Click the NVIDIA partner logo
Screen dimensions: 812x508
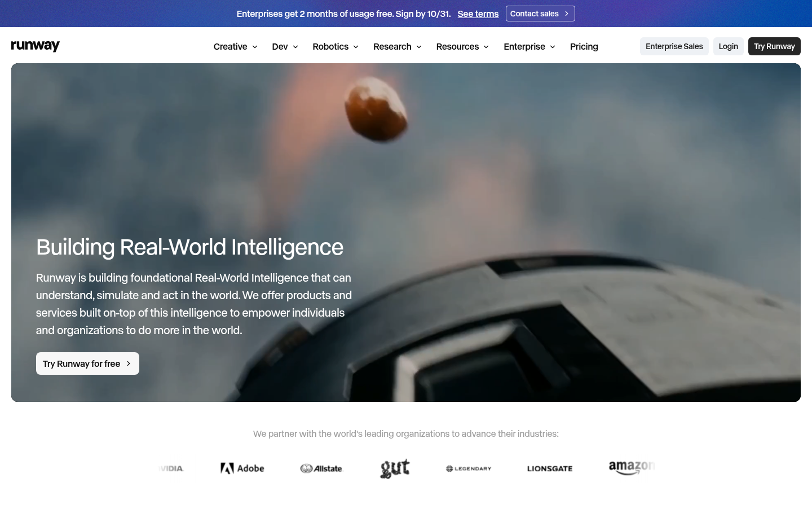tap(171, 468)
